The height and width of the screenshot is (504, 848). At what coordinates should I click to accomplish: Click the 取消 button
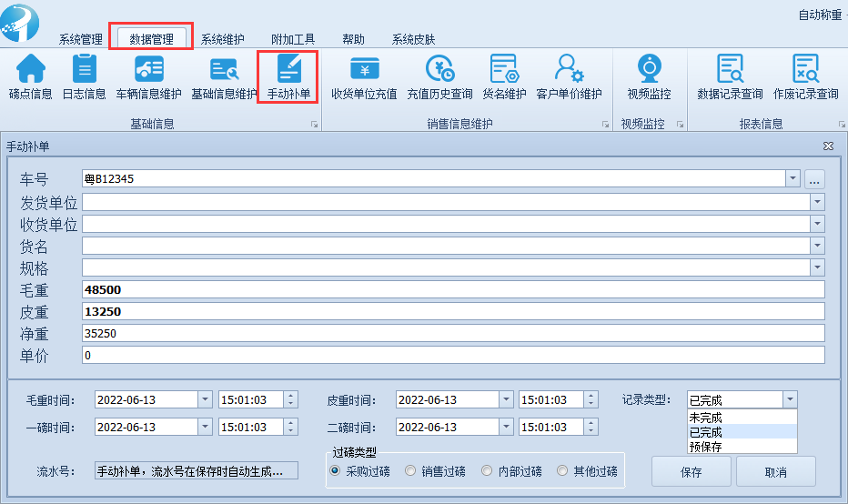[x=775, y=471]
